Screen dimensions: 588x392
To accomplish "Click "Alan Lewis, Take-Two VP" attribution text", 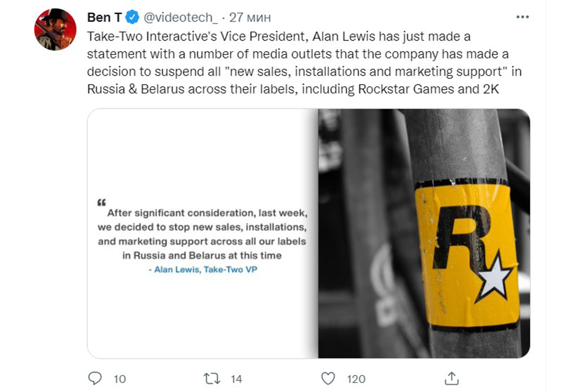I will click(203, 269).
